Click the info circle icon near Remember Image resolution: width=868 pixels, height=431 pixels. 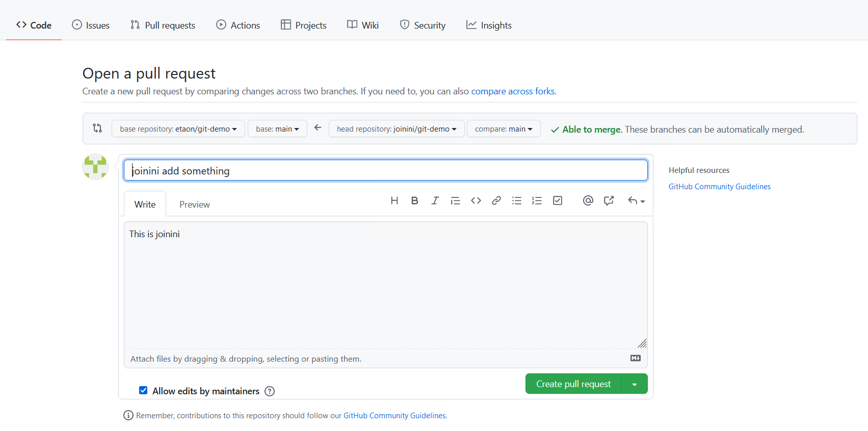(x=128, y=415)
